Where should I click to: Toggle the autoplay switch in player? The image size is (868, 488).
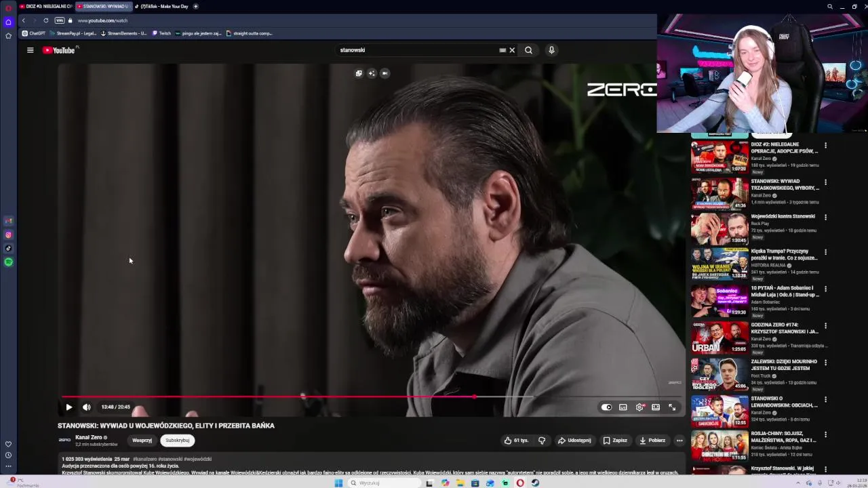(x=606, y=407)
